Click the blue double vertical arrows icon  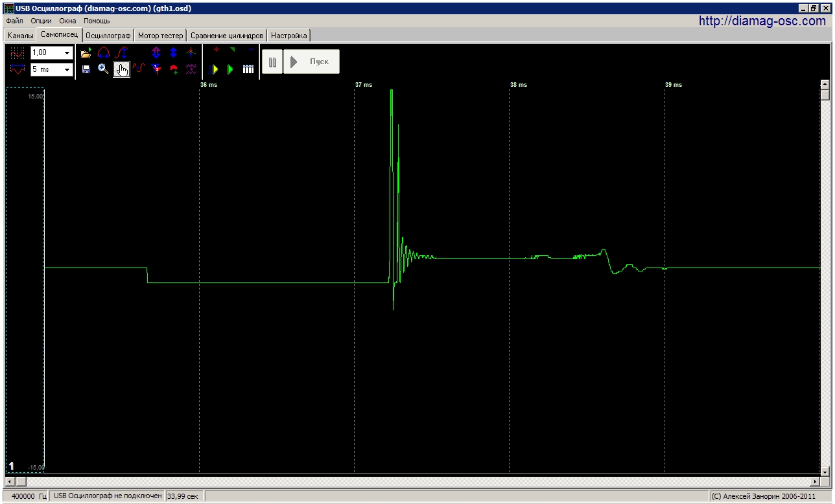(173, 53)
